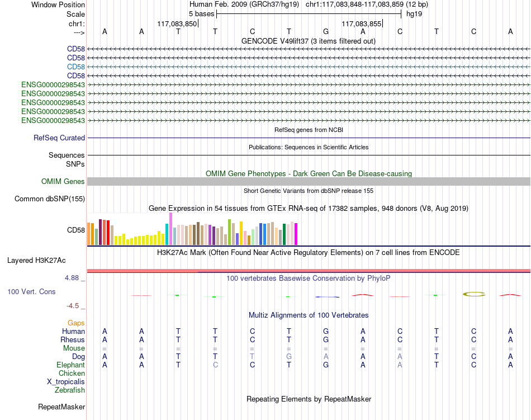This screenshot has width=531, height=420.
Task: Click the light blue CD58 transcript label
Action: click(x=76, y=67)
